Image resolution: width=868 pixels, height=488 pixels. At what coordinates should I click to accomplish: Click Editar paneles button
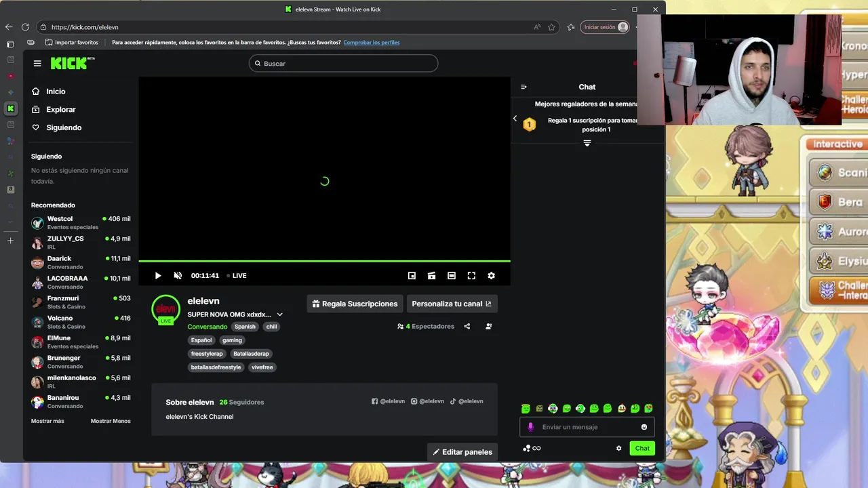[462, 452]
